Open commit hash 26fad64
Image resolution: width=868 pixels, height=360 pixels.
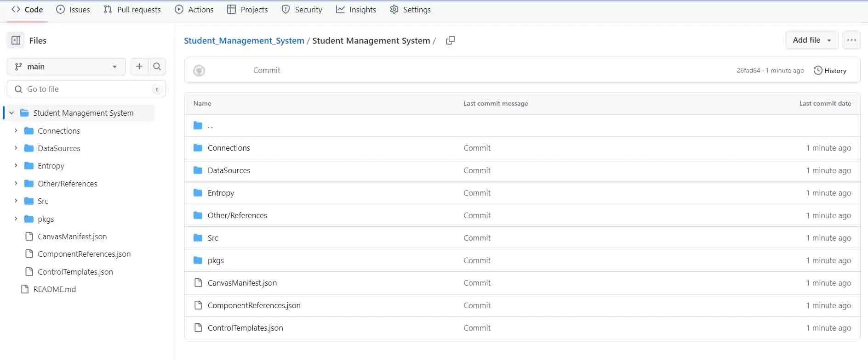click(x=748, y=70)
